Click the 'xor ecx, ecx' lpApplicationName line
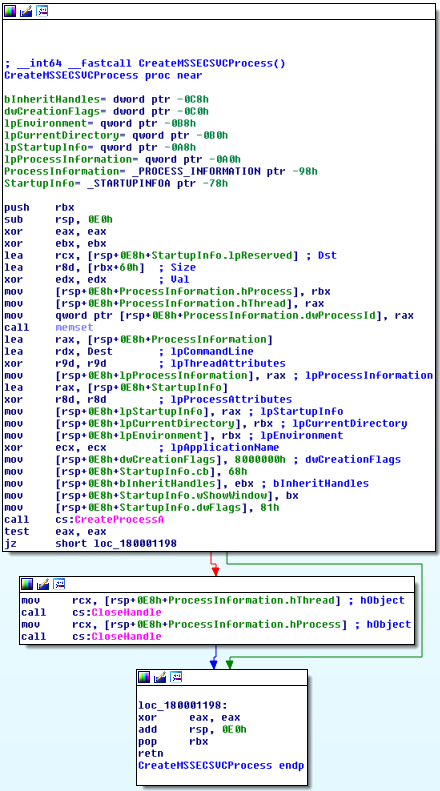The height and width of the screenshot is (791, 440). pyautogui.click(x=141, y=447)
